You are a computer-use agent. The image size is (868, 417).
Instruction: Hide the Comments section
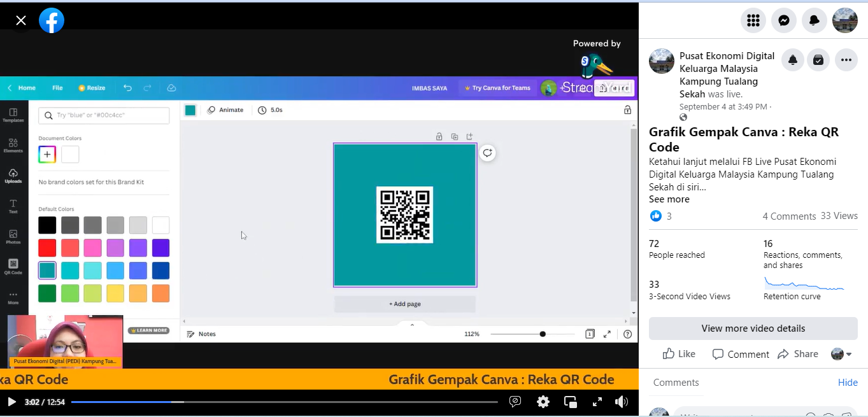coord(848,383)
